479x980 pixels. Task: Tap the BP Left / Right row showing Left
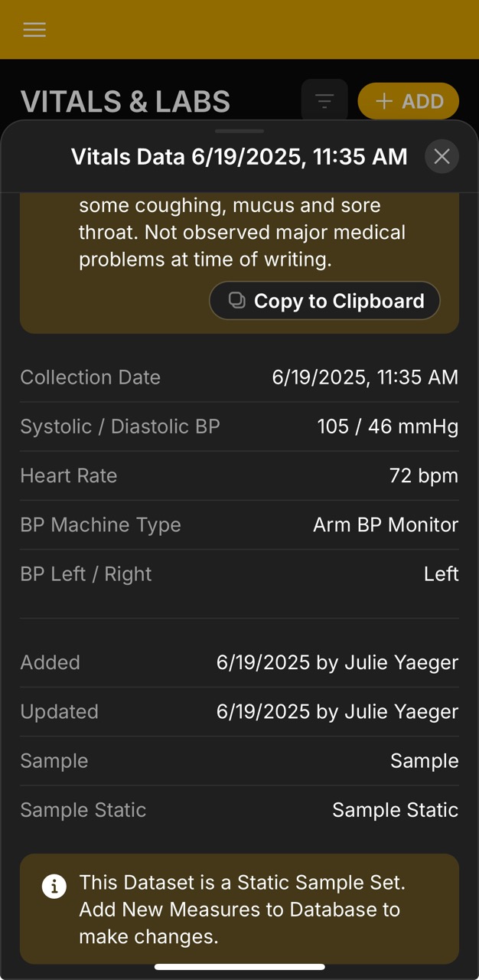click(239, 573)
